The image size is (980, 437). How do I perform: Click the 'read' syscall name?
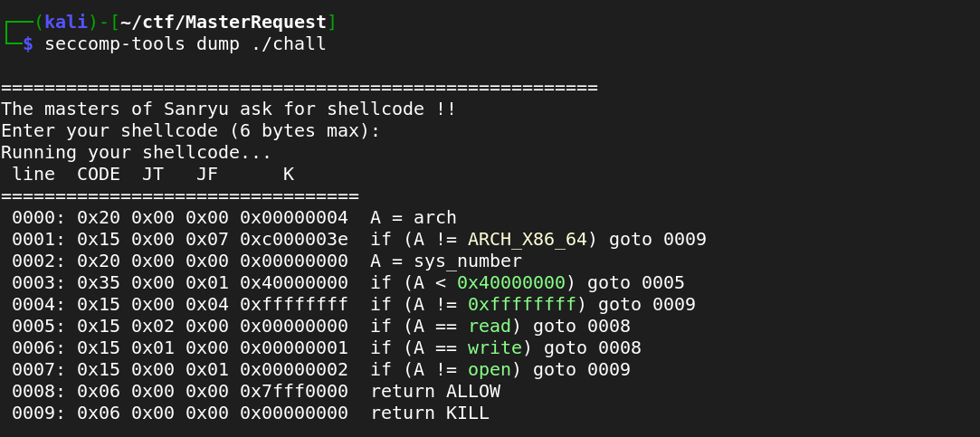click(490, 327)
